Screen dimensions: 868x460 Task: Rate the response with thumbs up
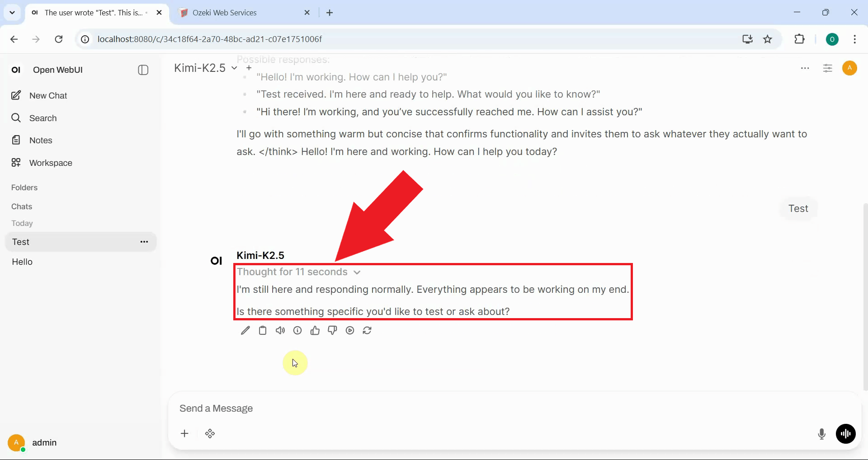point(315,330)
